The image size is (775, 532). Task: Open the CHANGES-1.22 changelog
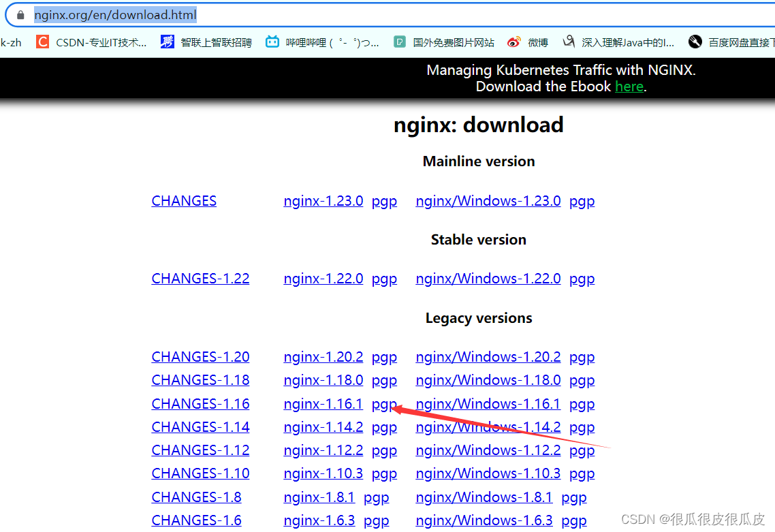pos(200,278)
